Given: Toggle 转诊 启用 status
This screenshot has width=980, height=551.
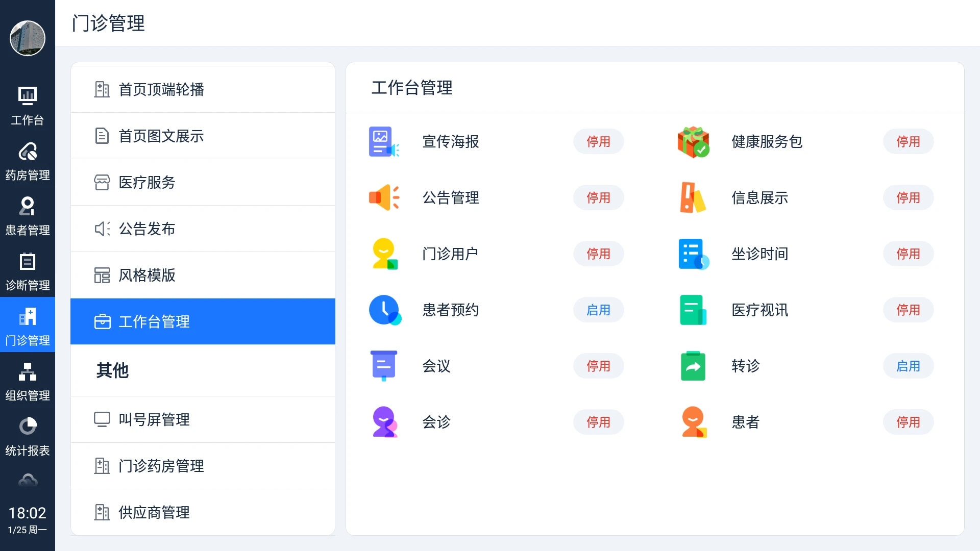Looking at the screenshot, I should (908, 366).
